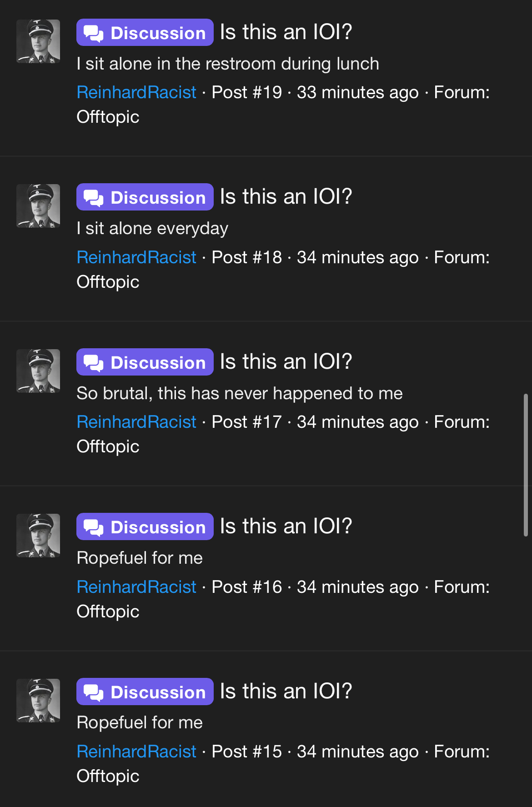Open the username link on Post #17
Image resolution: width=532 pixels, height=807 pixels.
tap(136, 422)
